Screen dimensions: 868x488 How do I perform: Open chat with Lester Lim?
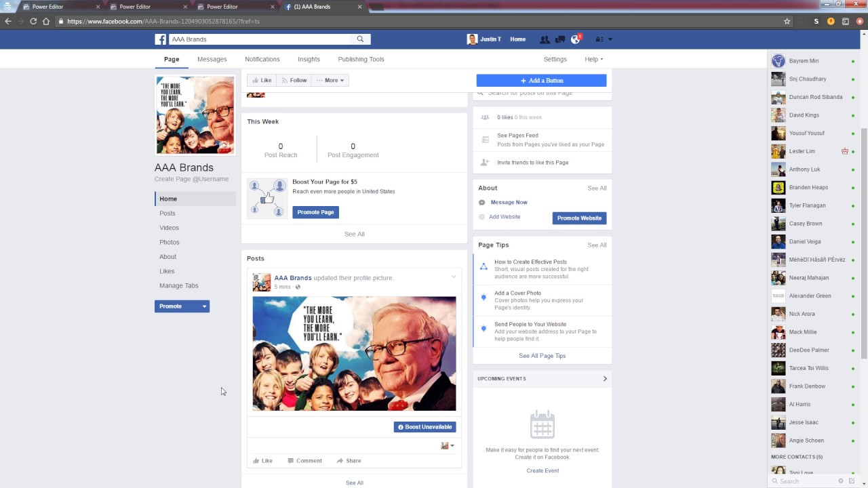[812, 151]
